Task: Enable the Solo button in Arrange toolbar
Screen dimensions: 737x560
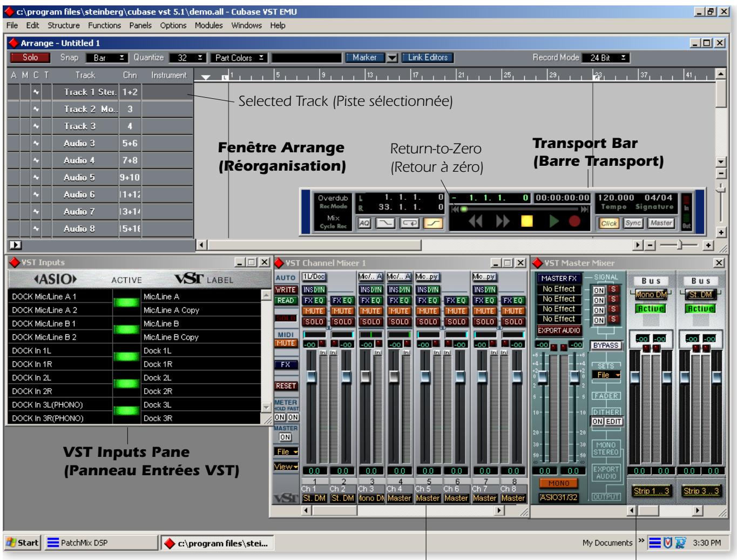Action: tap(30, 57)
